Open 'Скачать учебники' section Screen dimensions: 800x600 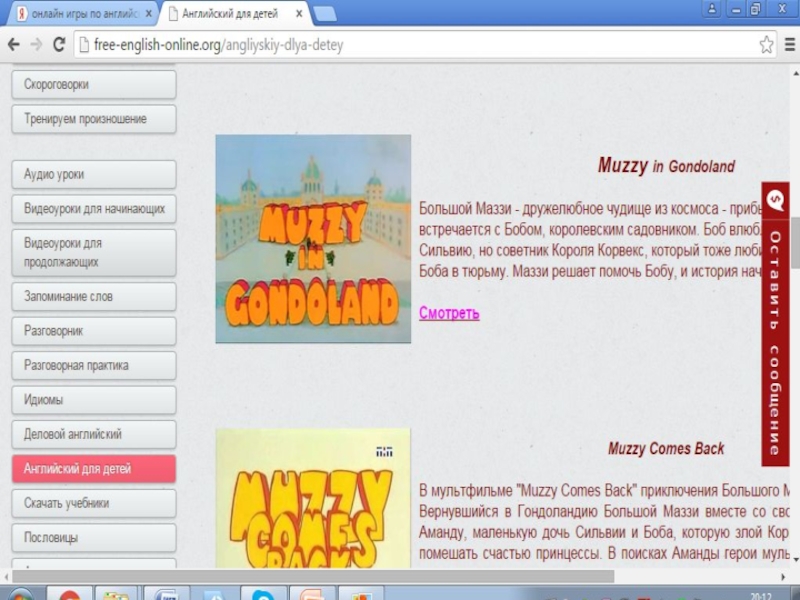coord(94,504)
